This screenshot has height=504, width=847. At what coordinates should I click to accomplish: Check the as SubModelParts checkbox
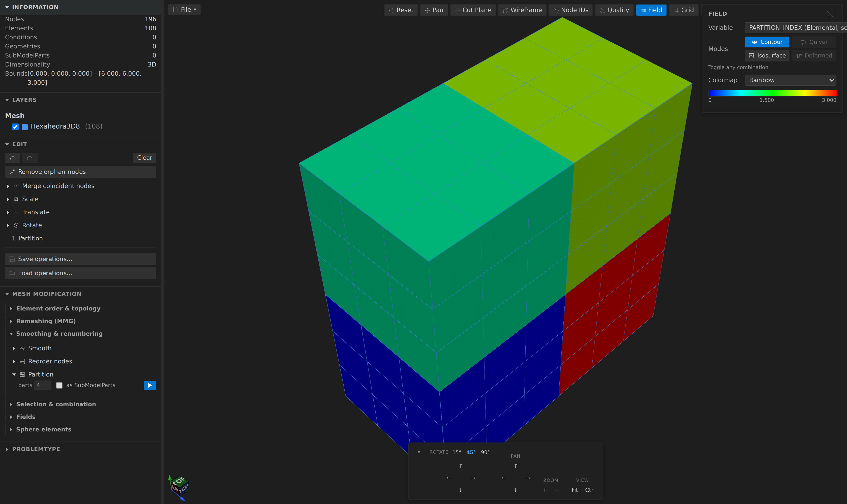tap(59, 385)
